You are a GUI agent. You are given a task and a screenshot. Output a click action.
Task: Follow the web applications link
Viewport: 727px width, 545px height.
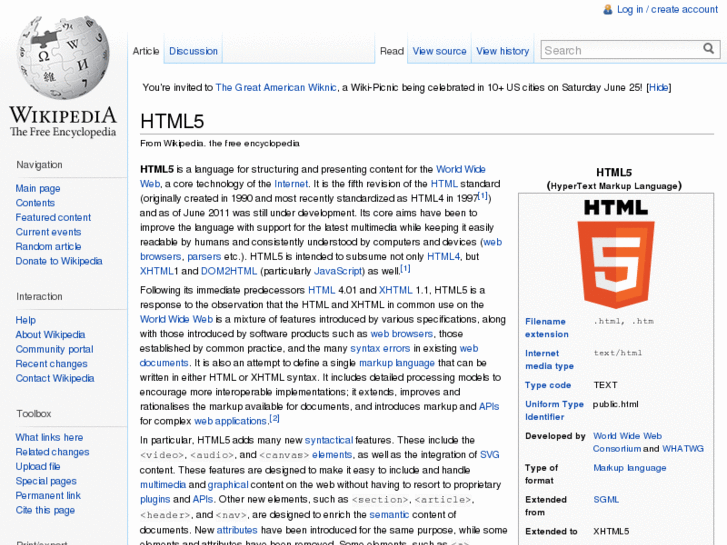coord(230,421)
